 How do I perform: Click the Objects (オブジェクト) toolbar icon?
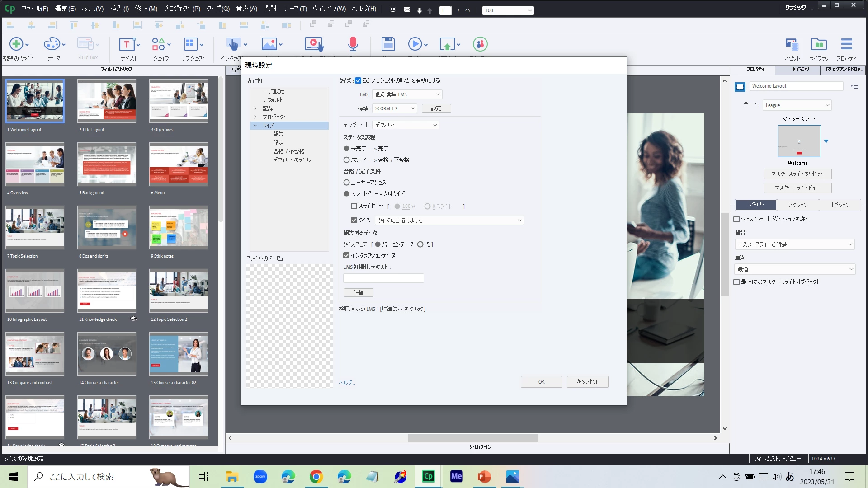tap(190, 44)
